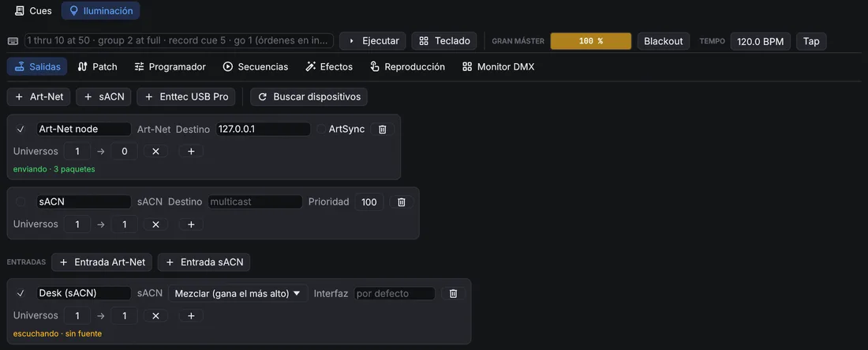
Task: Click the 120.0 BPM tempo field
Action: click(x=761, y=41)
